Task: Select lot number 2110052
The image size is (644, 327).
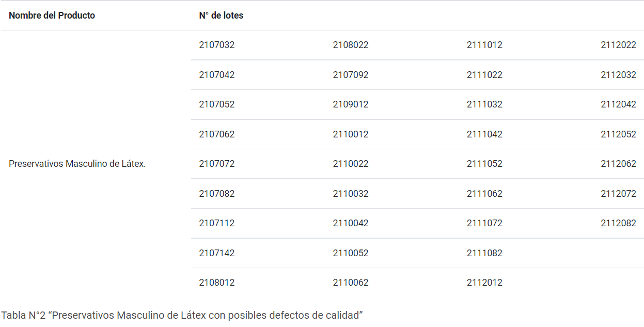Action: click(x=351, y=253)
